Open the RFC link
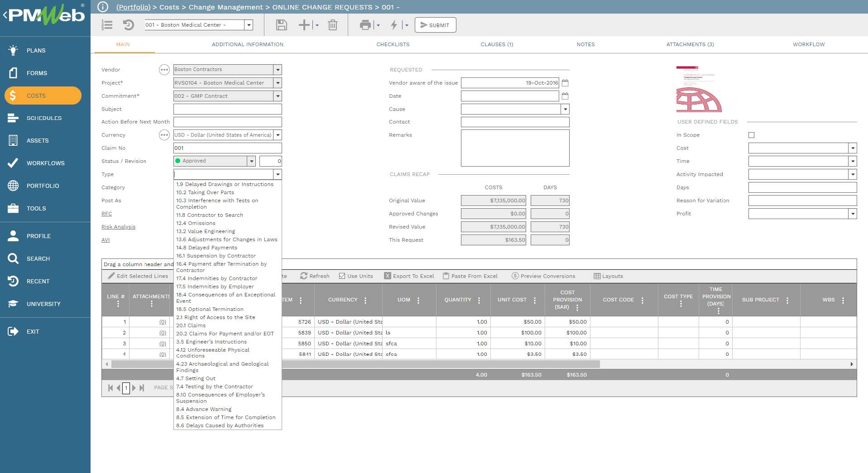This screenshot has height=473, width=868. point(106,214)
